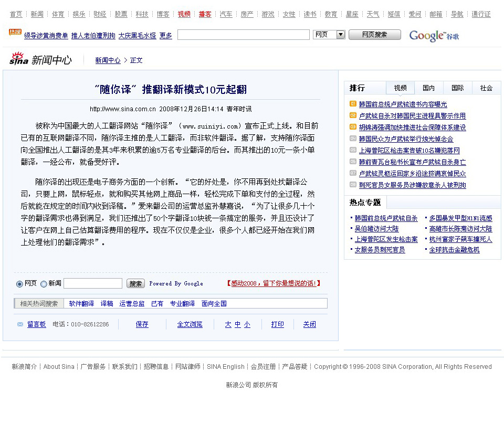Open the 网页 search type dropdown
This screenshot has width=504, height=446.
(329, 35)
